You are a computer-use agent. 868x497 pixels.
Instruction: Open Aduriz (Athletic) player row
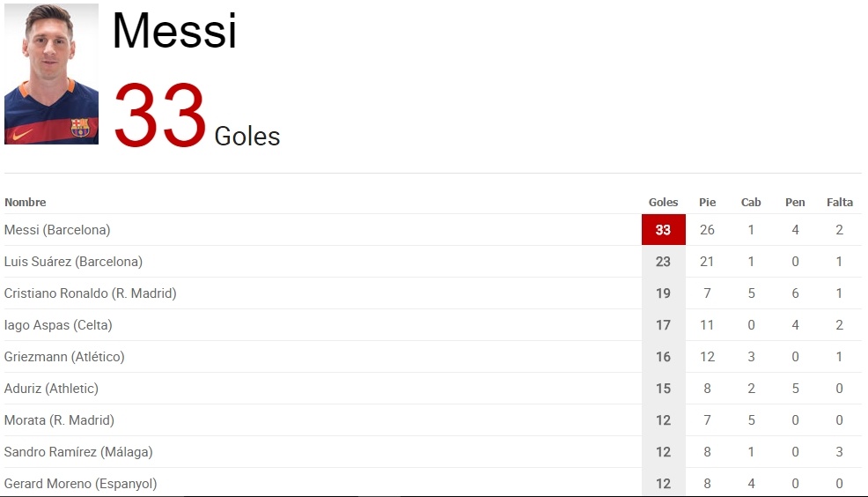[x=51, y=389]
